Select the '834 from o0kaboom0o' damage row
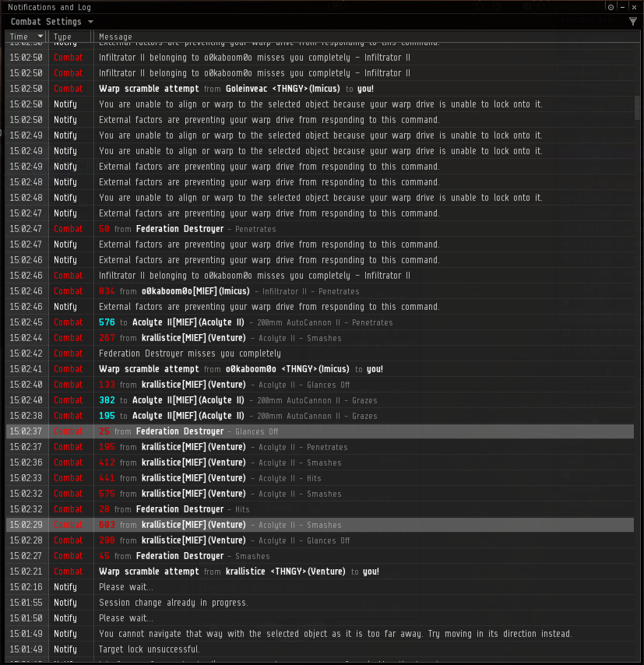Viewport: 644px width, 665px height. [x=320, y=291]
